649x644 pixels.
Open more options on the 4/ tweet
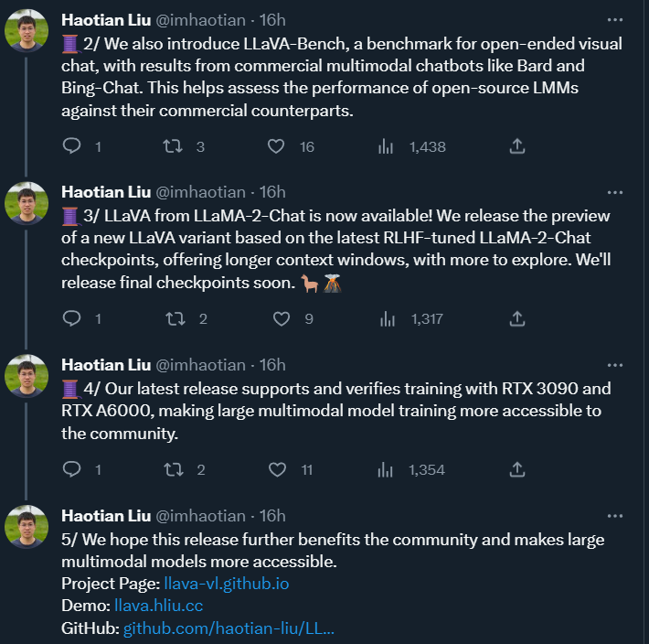[615, 365]
